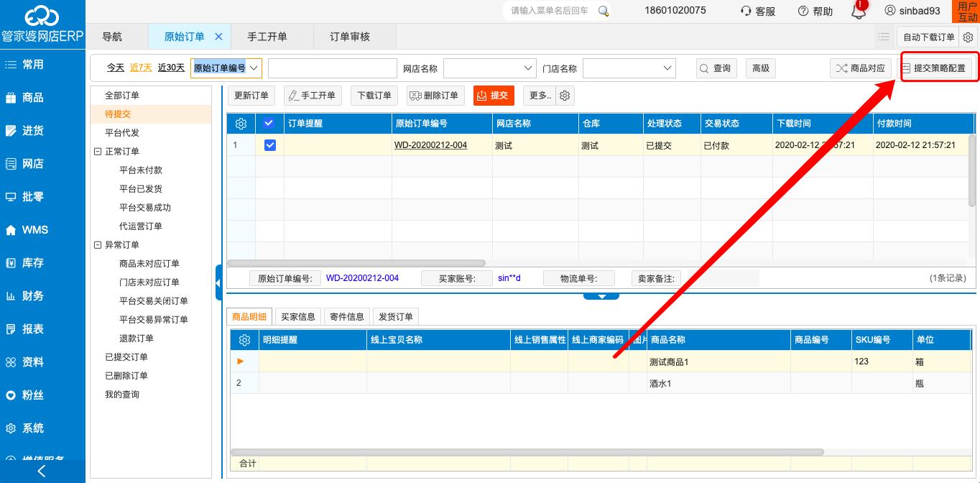This screenshot has height=483, width=980.
Task: Click the 下载订单 button
Action: tap(374, 96)
